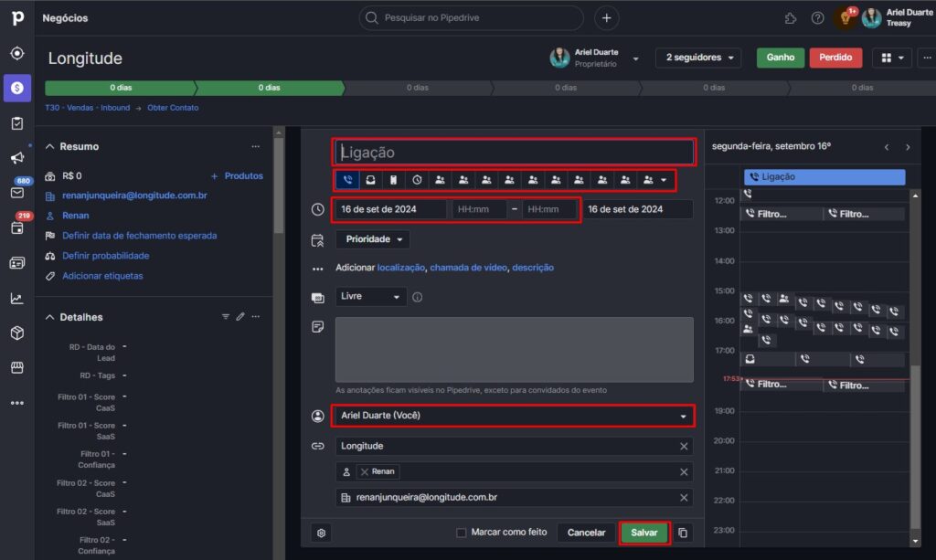Open the mail inbox icon with 680 badge

(x=16, y=193)
